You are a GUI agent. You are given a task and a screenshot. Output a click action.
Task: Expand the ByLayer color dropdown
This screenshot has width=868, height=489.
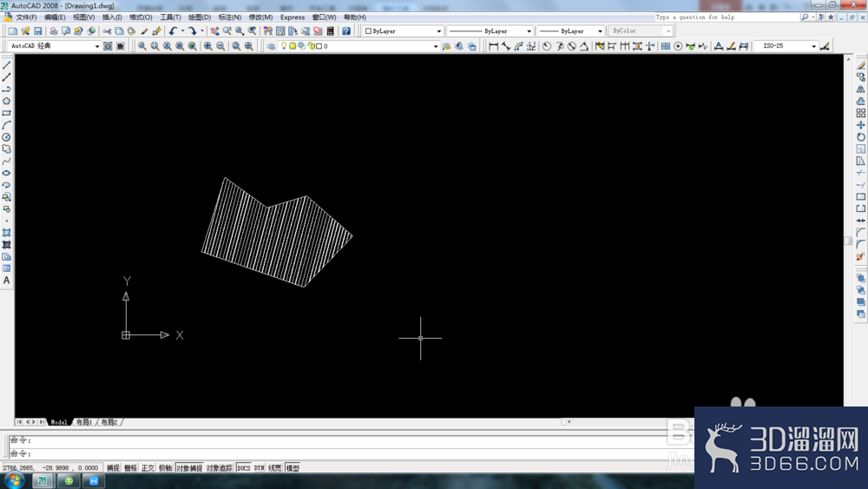403,31
